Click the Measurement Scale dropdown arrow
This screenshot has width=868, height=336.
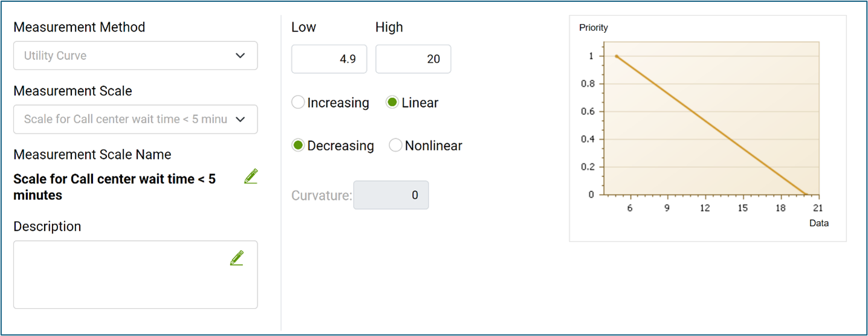coord(240,119)
